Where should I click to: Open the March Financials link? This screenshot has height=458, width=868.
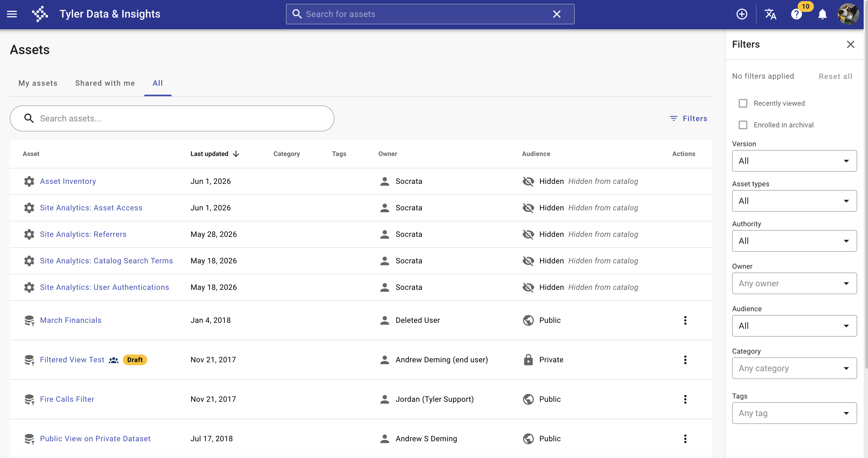click(x=71, y=320)
